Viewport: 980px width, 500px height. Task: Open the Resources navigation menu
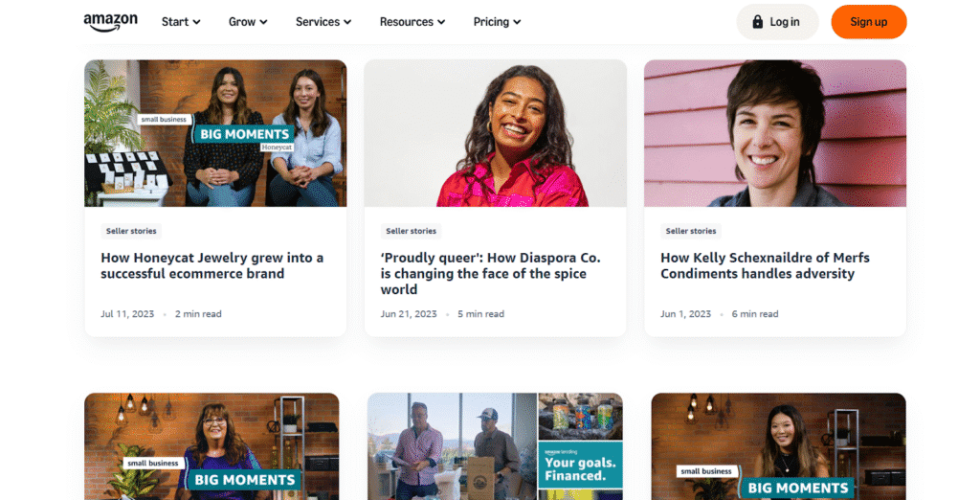tap(412, 22)
